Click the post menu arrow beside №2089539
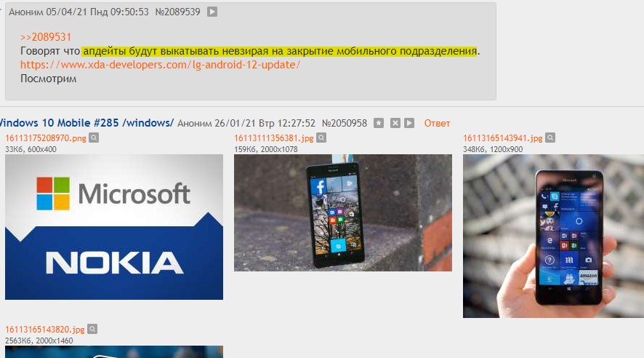Screen dimensions: 644x358 (x=212, y=12)
